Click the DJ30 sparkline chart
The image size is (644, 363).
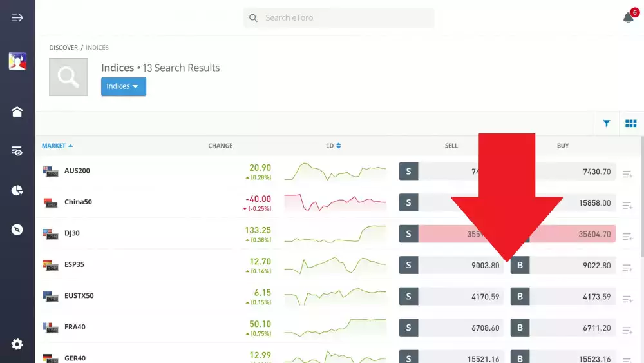click(335, 234)
